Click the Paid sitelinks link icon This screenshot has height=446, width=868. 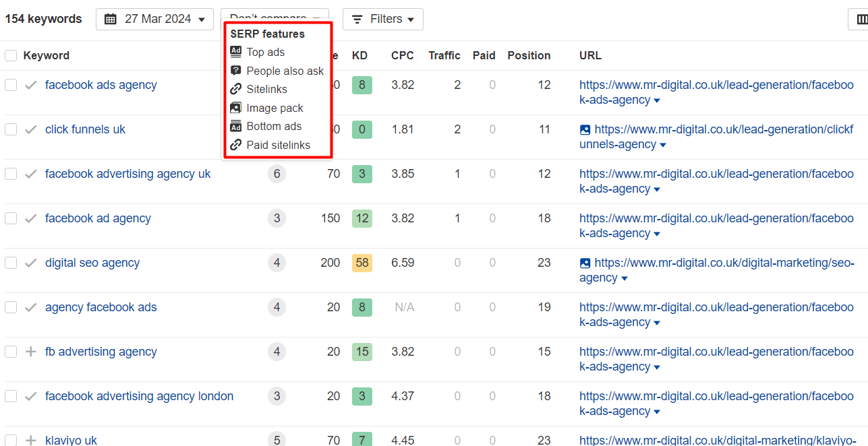click(x=235, y=145)
